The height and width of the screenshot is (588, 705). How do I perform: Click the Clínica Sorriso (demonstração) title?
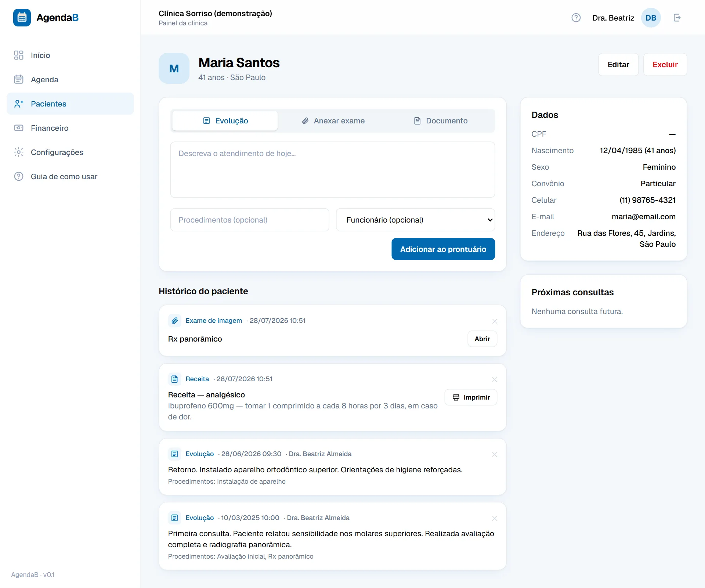(215, 14)
